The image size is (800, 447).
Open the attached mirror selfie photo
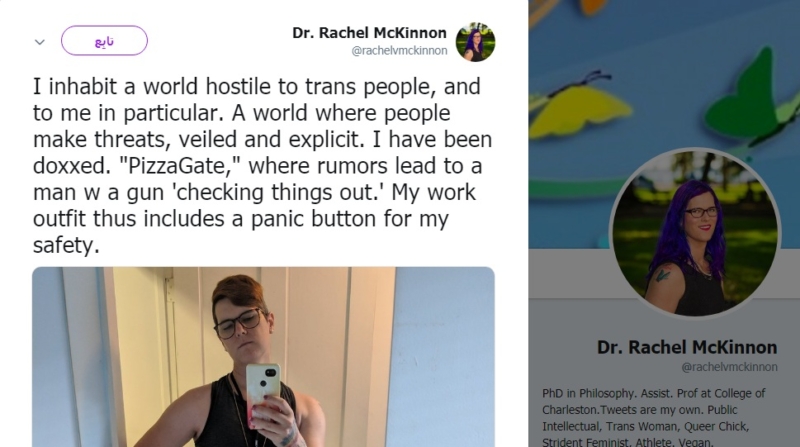click(263, 357)
